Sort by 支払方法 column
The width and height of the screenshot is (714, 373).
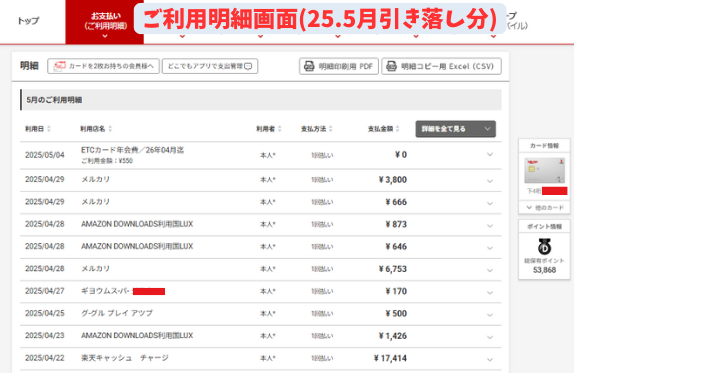tap(316, 129)
